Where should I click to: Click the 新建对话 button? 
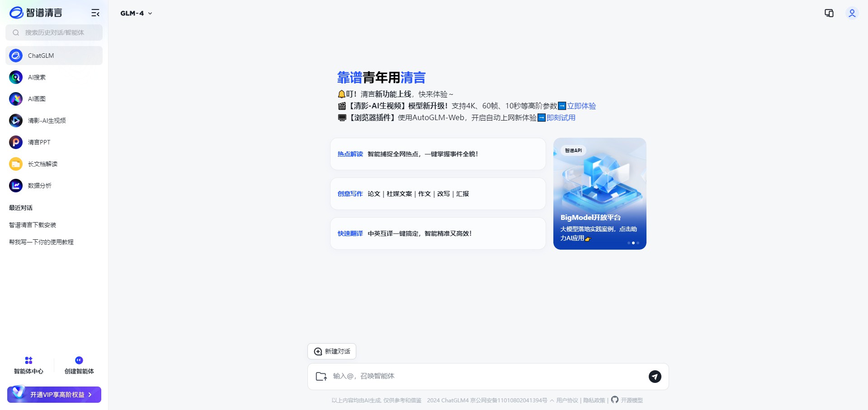pyautogui.click(x=332, y=351)
